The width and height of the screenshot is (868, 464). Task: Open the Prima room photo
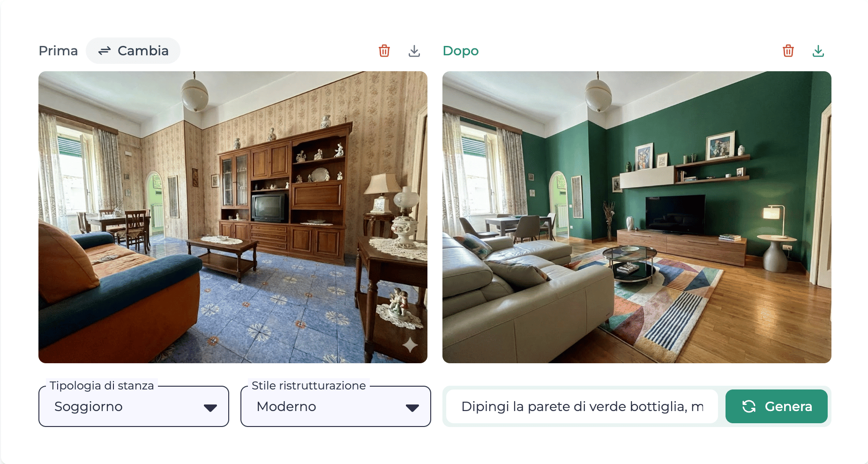[x=233, y=217]
